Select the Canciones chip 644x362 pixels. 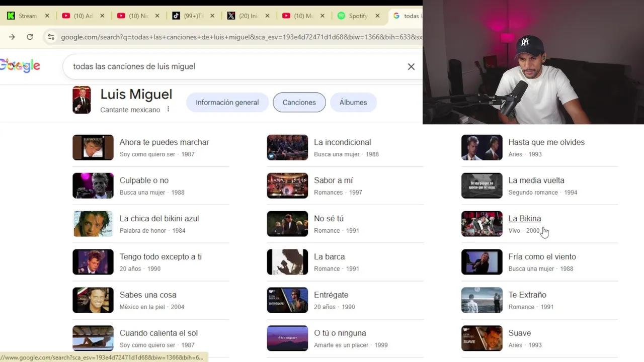click(x=299, y=102)
